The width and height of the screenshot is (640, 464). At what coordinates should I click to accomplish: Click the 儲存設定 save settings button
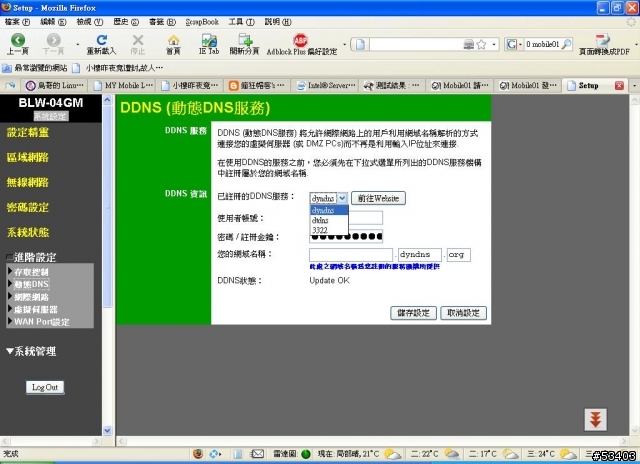[x=413, y=313]
